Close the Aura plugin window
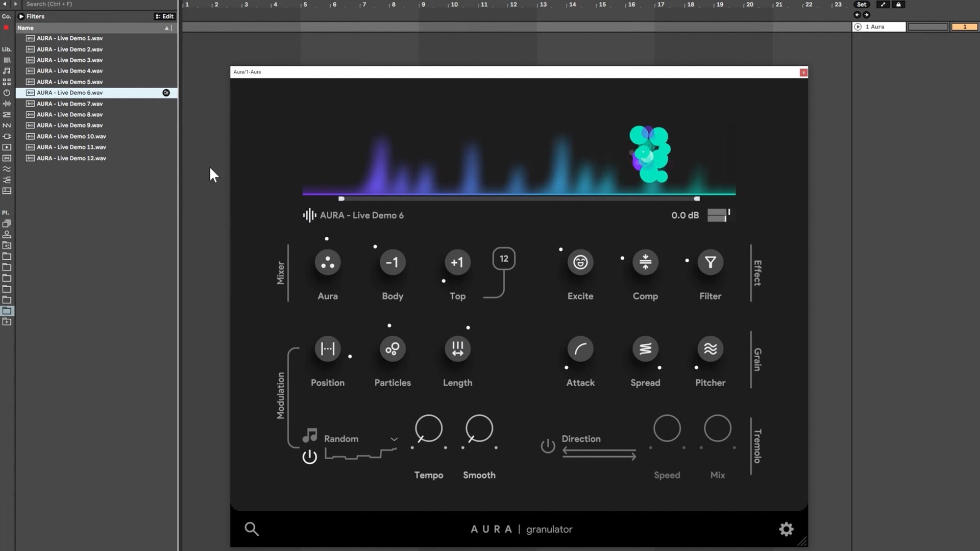This screenshot has width=980, height=551. (x=803, y=72)
